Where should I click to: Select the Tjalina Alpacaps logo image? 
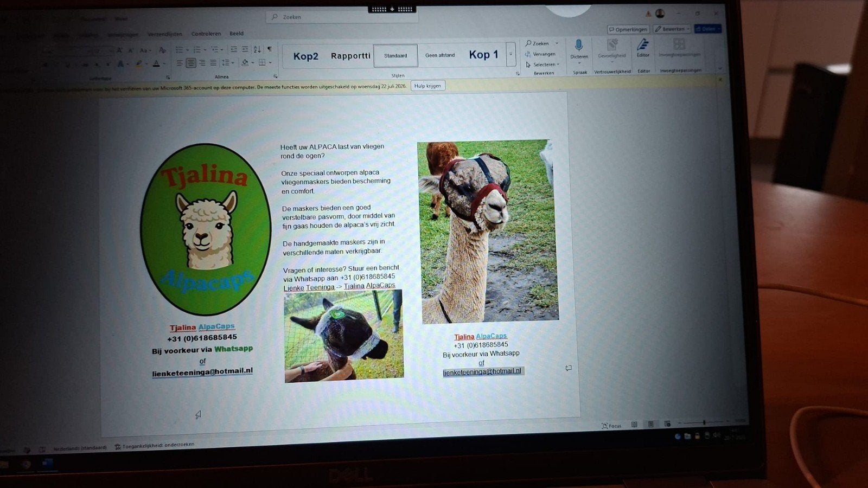206,229
